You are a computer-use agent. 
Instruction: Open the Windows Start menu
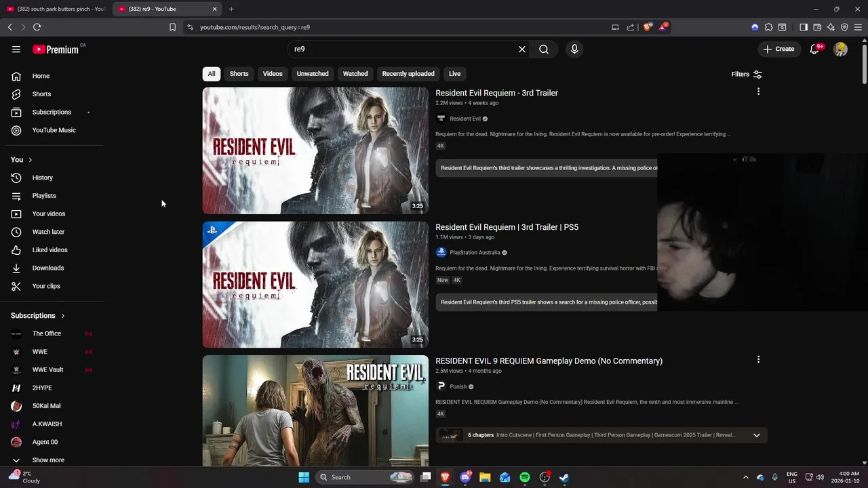[304, 477]
